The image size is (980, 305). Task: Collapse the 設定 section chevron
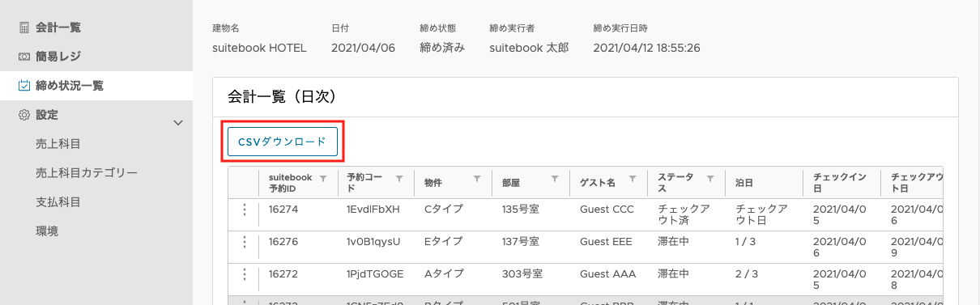pyautogui.click(x=179, y=122)
